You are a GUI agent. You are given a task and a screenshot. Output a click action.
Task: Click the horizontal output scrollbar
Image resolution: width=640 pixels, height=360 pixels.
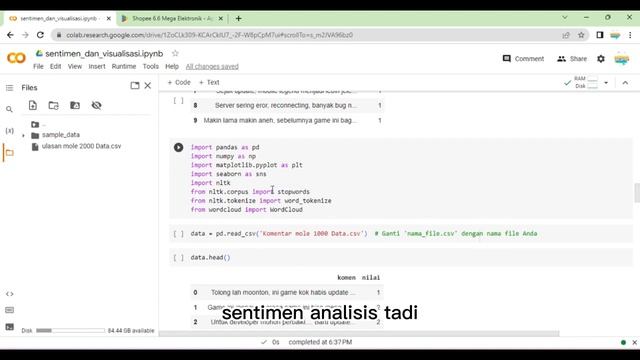(x=359, y=333)
